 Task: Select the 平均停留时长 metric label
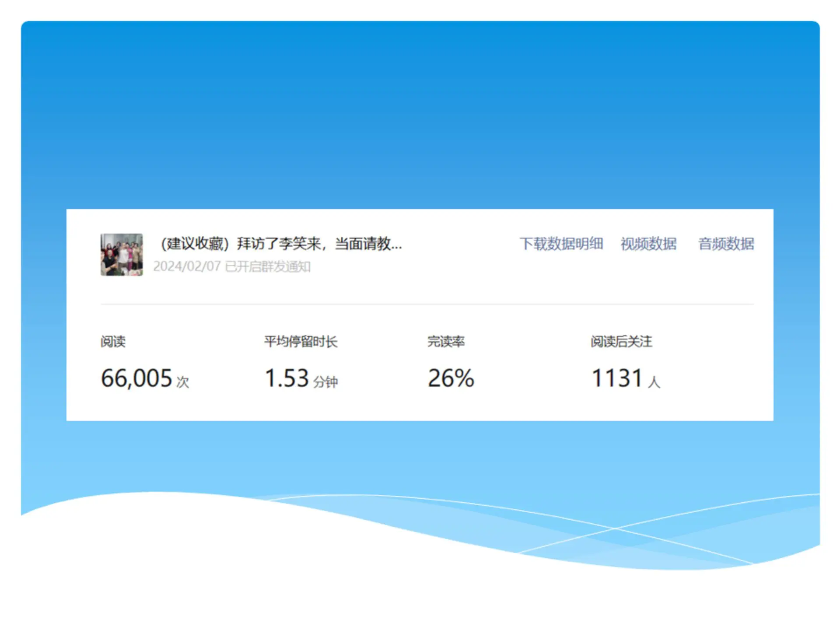[x=301, y=341]
